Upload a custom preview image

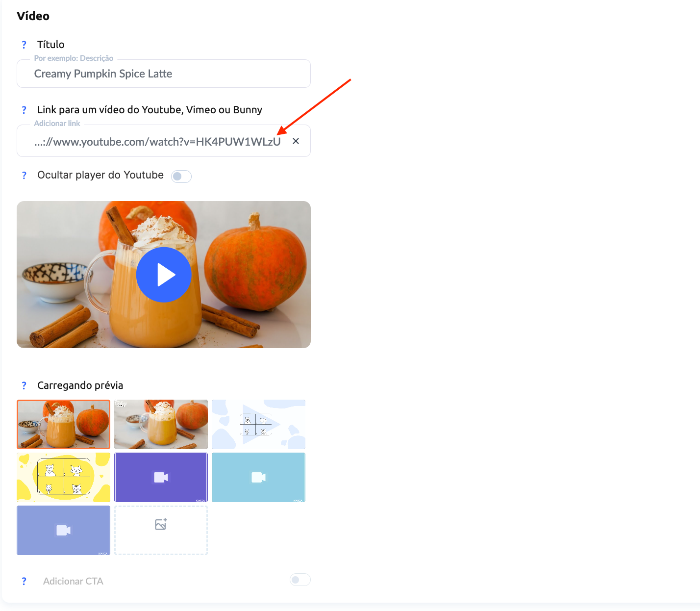click(x=161, y=530)
